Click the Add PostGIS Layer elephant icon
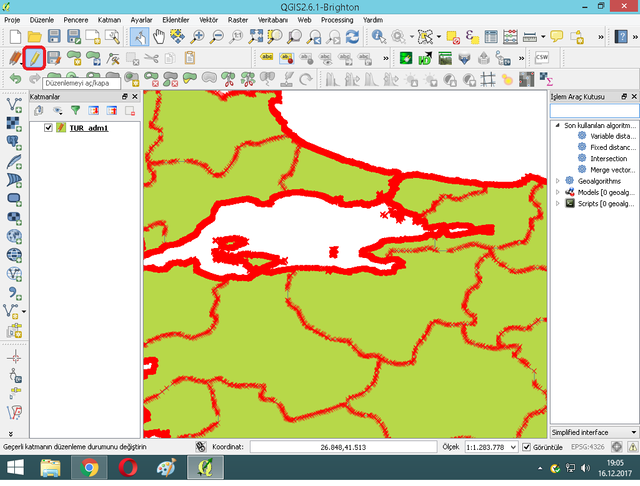 click(14, 143)
